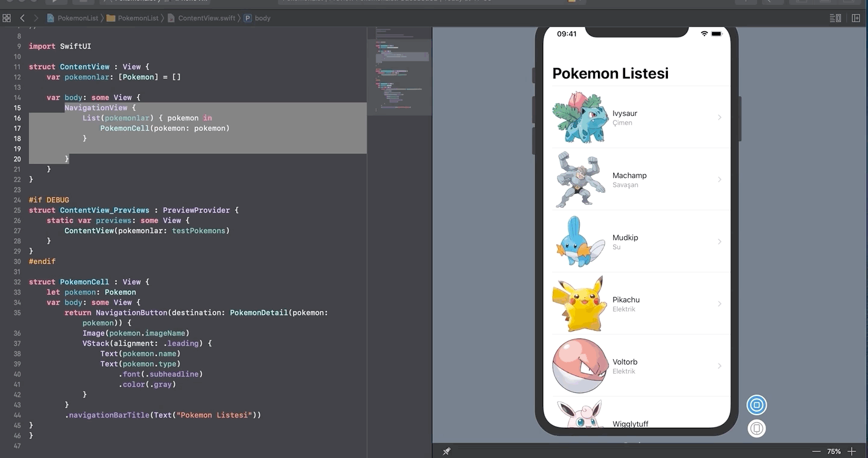Viewport: 868px width, 458px height.
Task: Click the 75% zoom level label
Action: tap(834, 451)
